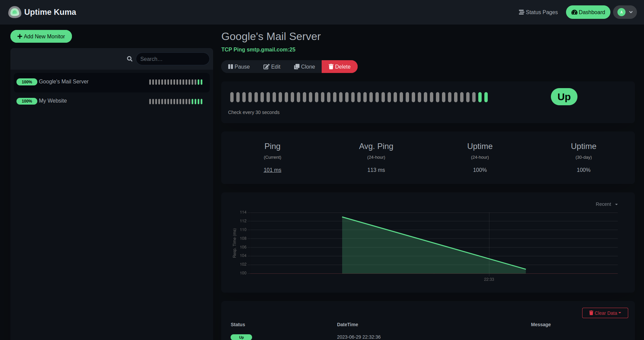Focus the monitor Search field

coord(173,59)
